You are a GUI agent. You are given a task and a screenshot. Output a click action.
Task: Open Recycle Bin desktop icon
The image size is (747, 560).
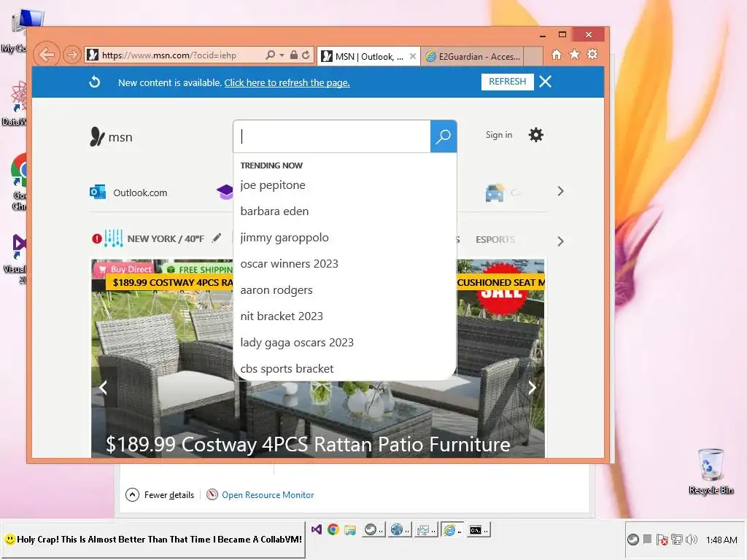pyautogui.click(x=711, y=471)
